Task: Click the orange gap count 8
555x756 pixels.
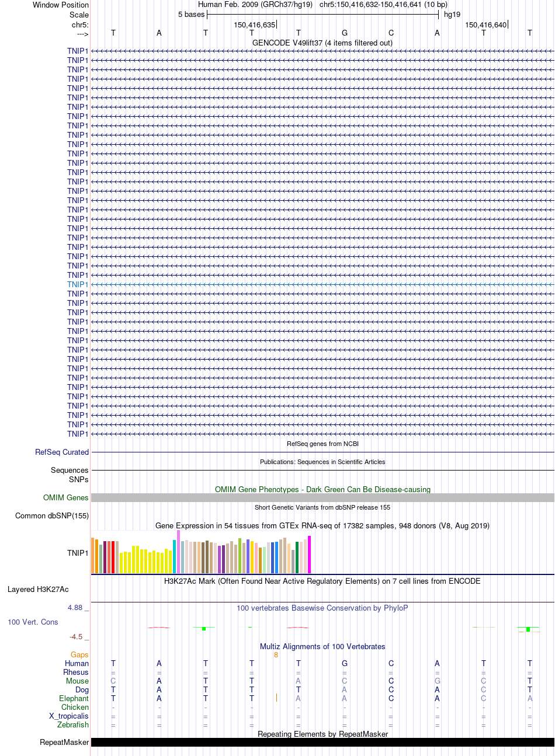Action: click(276, 655)
